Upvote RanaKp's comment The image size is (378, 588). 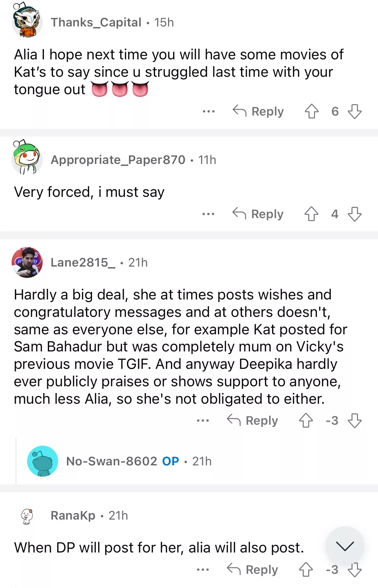[306, 570]
